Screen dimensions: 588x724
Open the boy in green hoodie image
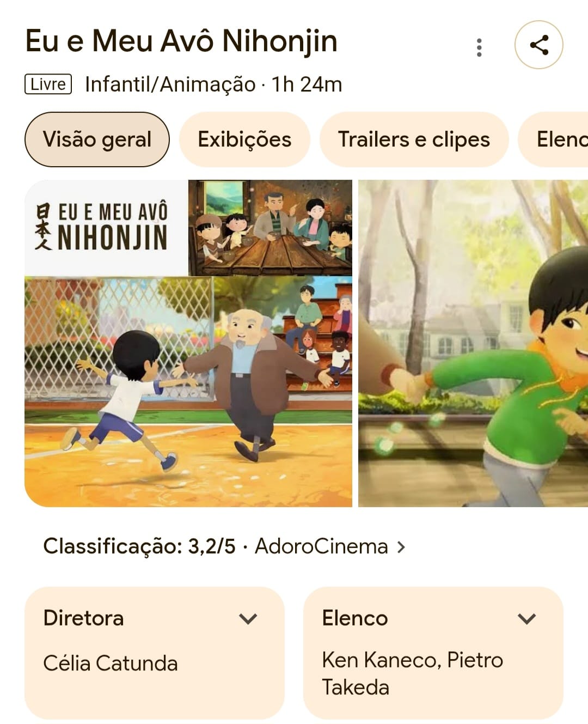(473, 343)
